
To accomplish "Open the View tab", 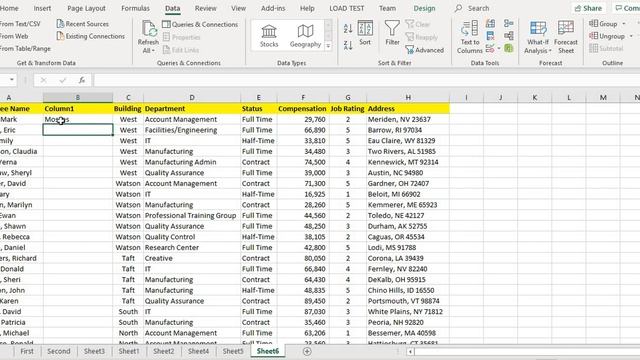I will click(238, 8).
